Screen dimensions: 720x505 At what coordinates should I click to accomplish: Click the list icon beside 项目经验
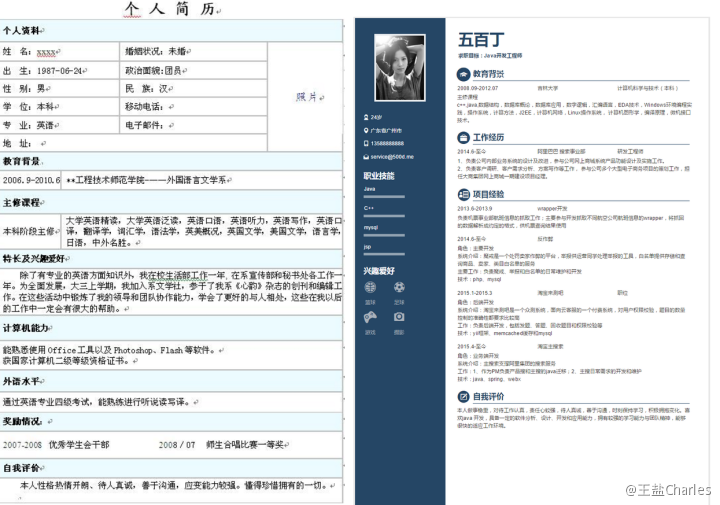pyautogui.click(x=463, y=195)
